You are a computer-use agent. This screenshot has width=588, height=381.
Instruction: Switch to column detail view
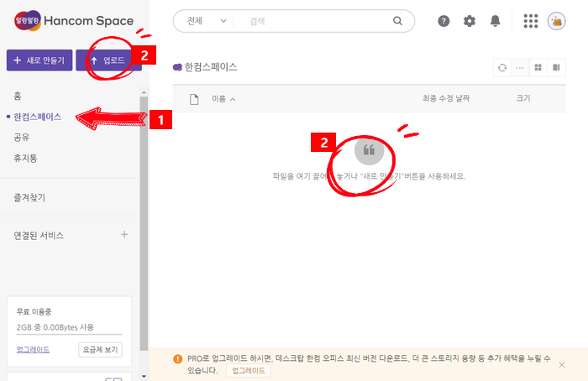point(556,67)
